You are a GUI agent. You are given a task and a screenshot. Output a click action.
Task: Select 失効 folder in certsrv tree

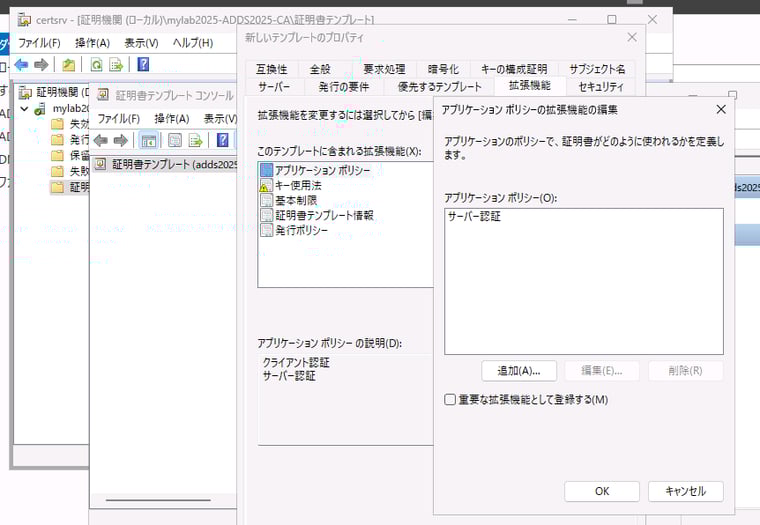point(70,124)
